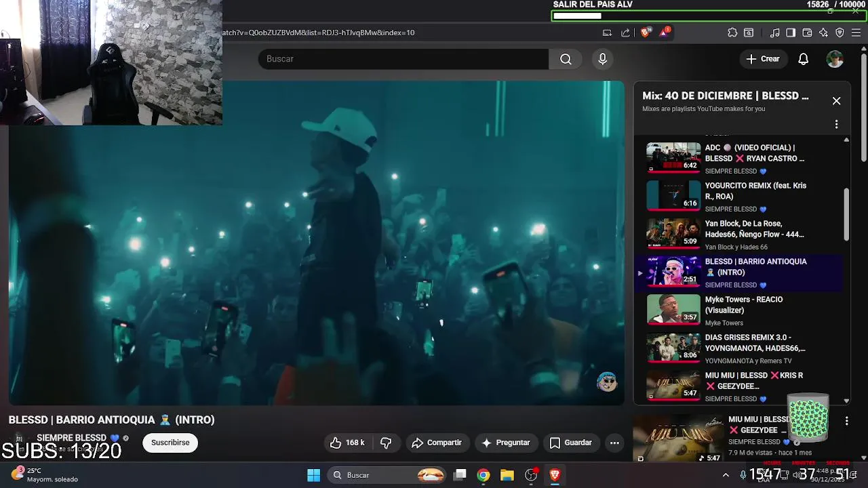868x488 pixels.
Task: Open YouTube notifications bell
Action: click(x=803, y=59)
